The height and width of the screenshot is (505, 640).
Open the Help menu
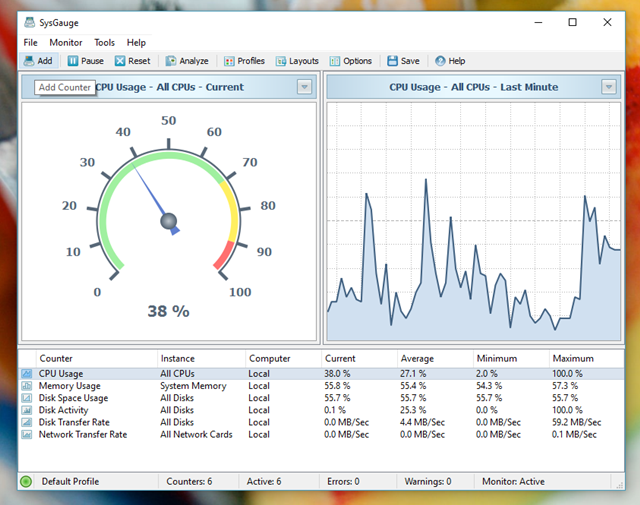136,42
